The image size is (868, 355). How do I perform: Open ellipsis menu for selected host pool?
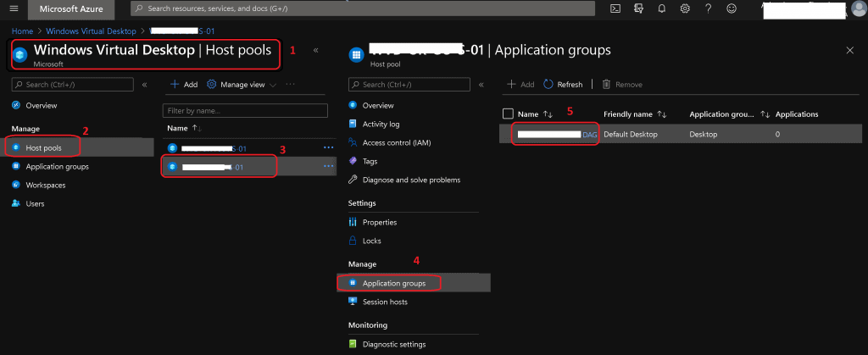[328, 166]
